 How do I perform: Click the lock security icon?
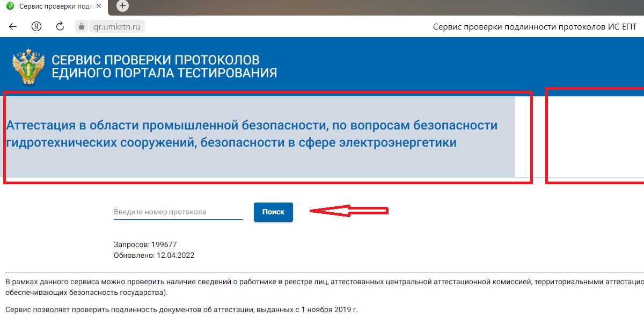click(x=82, y=26)
